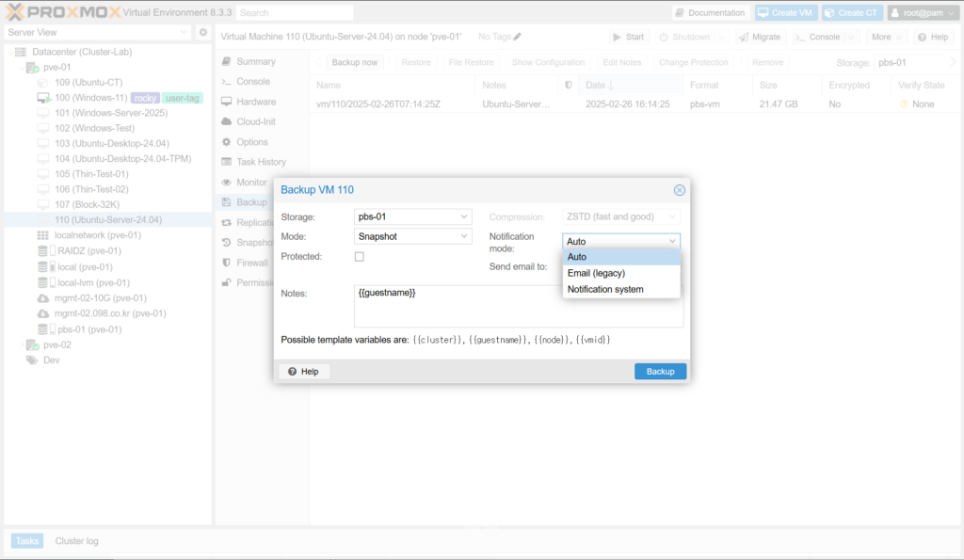Image resolution: width=964 pixels, height=560 pixels.
Task: Click the mgmt-02-10G cloud storage icon
Action: point(43,298)
